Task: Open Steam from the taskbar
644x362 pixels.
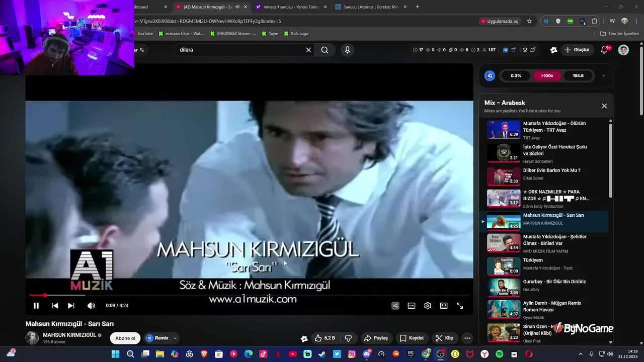Action: point(322,354)
